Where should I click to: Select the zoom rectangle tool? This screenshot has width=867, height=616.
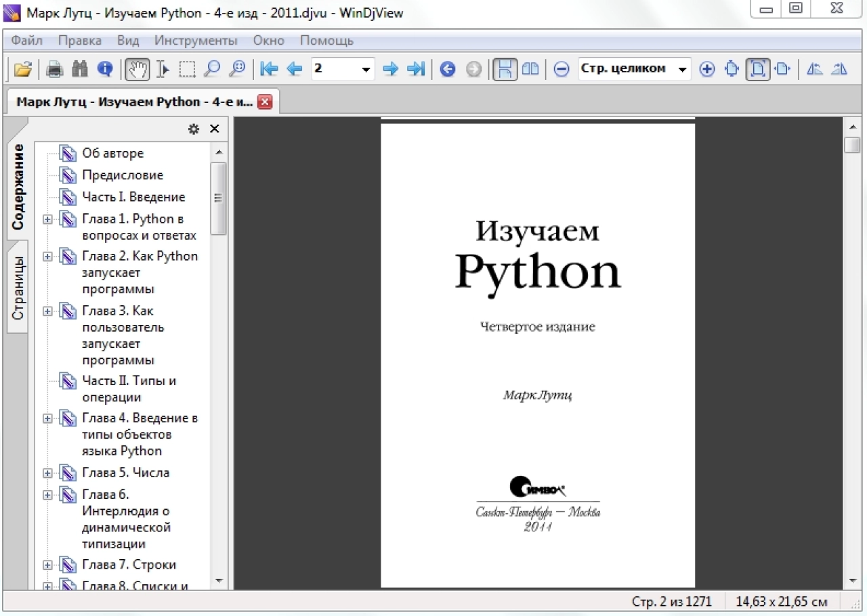tap(236, 68)
